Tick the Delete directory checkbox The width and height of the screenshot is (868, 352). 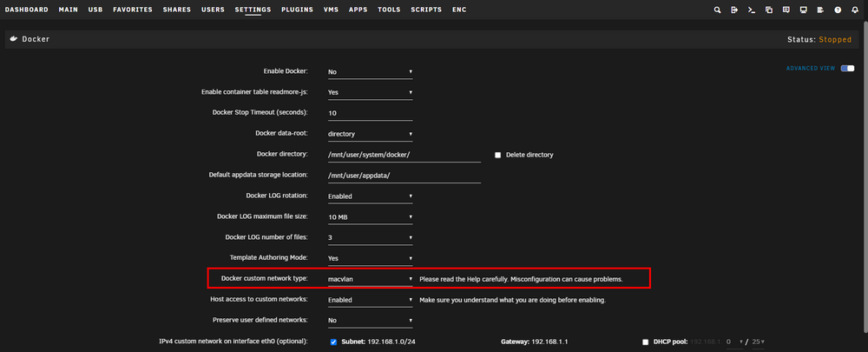pyautogui.click(x=497, y=156)
